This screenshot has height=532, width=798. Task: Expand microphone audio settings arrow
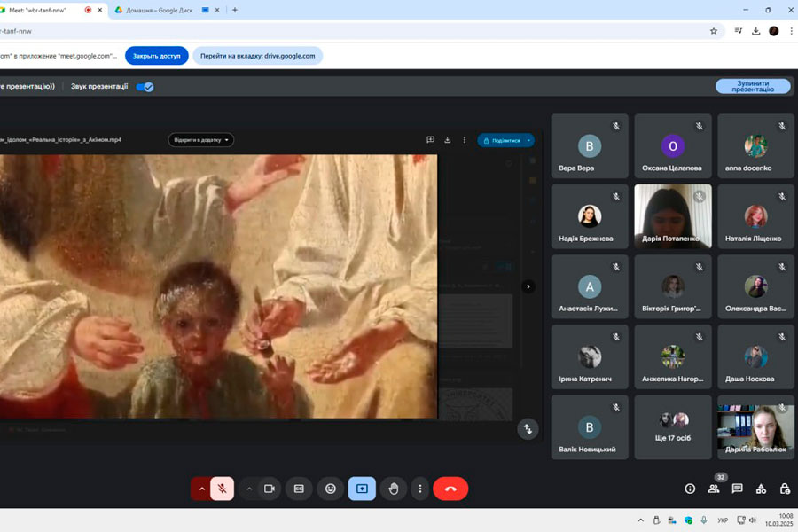(x=201, y=489)
